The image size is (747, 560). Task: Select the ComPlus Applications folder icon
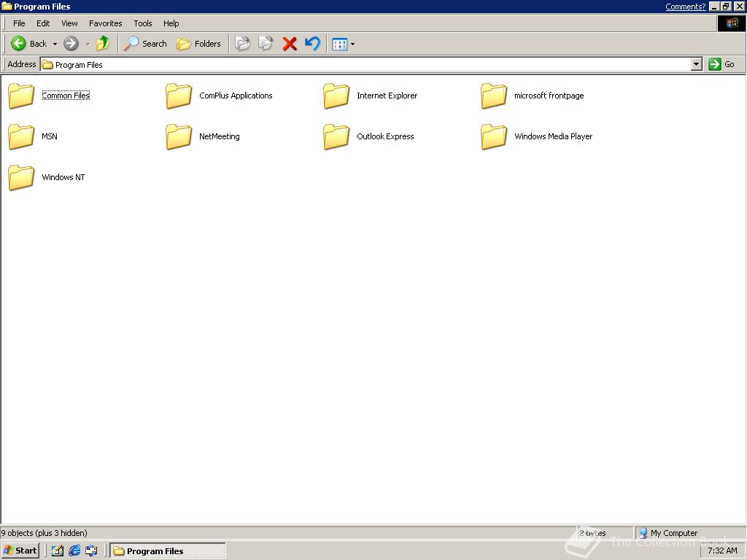click(x=179, y=96)
